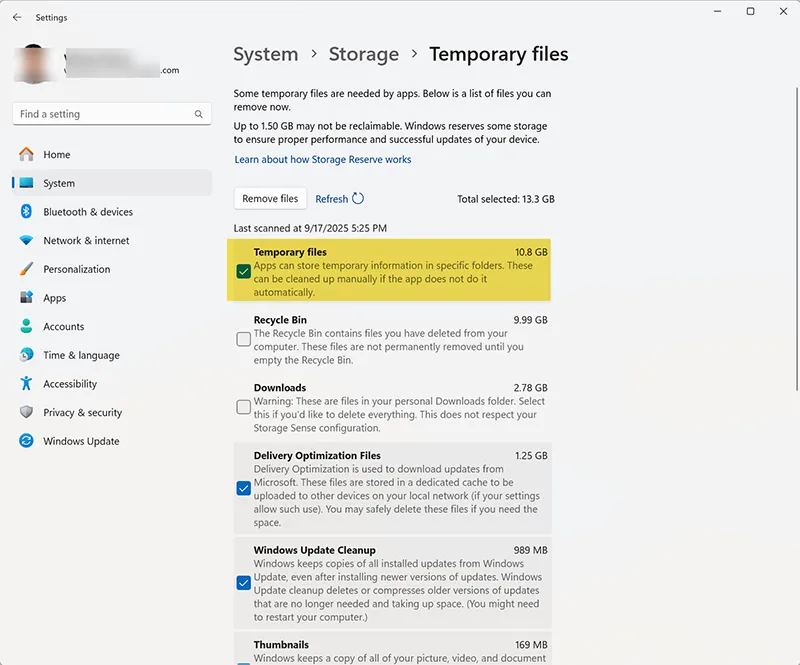800x665 pixels.
Task: Open Accessibility via its sidebar icon
Action: pyautogui.click(x=25, y=384)
